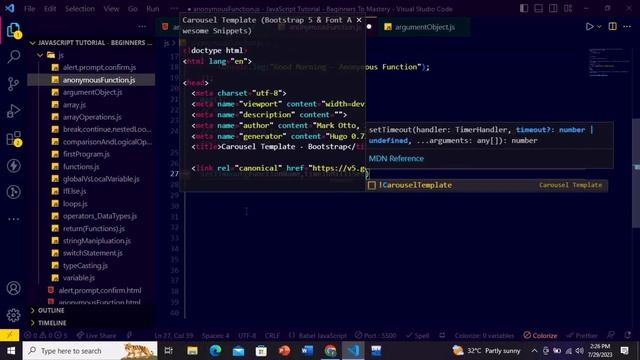This screenshot has width=640, height=360.
Task: Open Run and Debug view
Action: [x=13, y=111]
